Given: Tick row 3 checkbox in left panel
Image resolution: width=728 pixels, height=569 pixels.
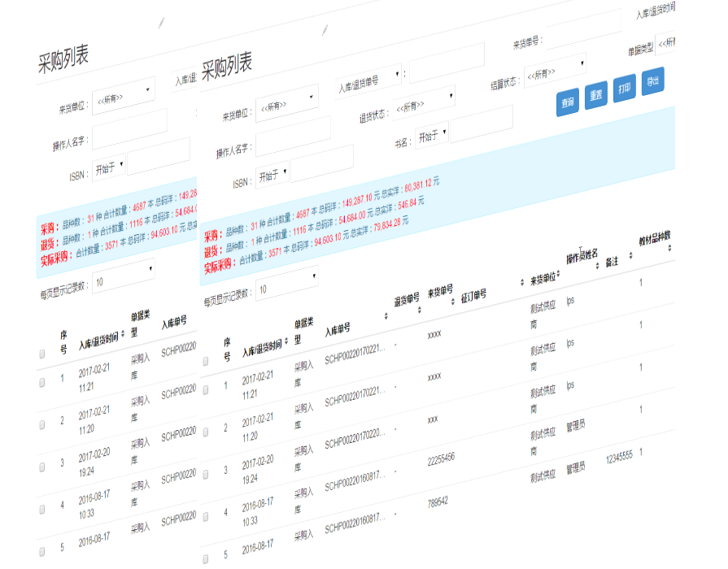Looking at the screenshot, I should (x=41, y=468).
